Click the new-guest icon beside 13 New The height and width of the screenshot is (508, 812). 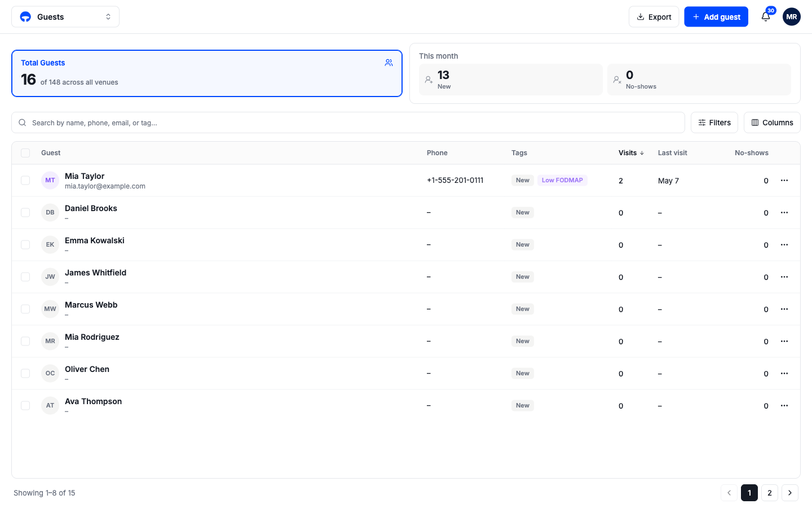[x=429, y=80]
